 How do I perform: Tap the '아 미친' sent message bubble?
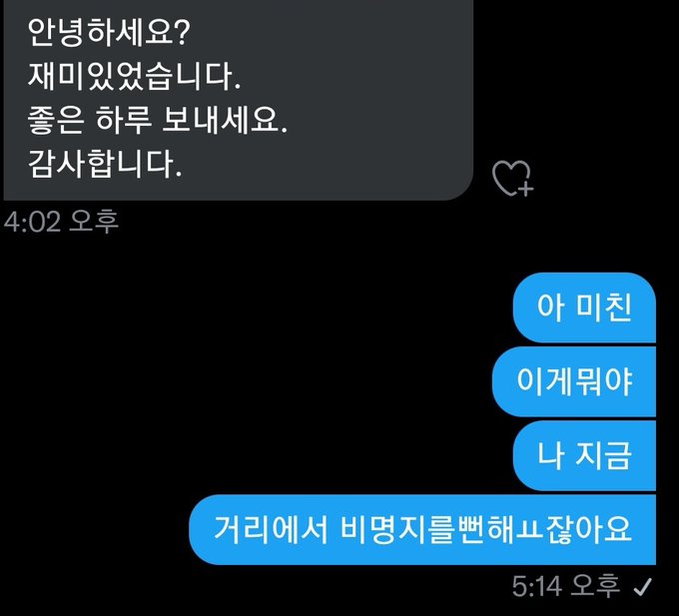584,308
